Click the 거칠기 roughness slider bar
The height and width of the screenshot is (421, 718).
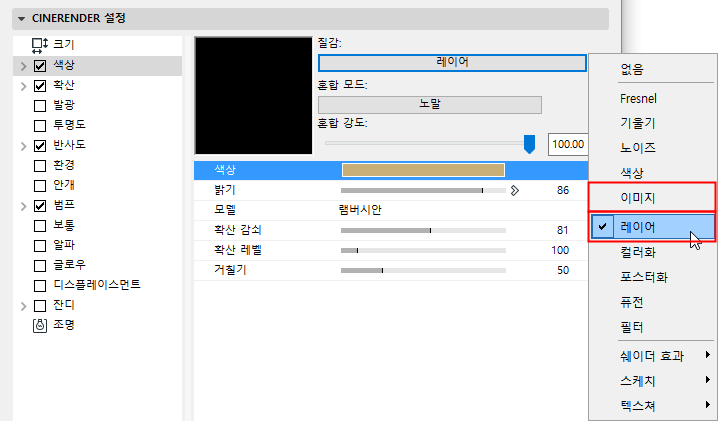point(423,270)
